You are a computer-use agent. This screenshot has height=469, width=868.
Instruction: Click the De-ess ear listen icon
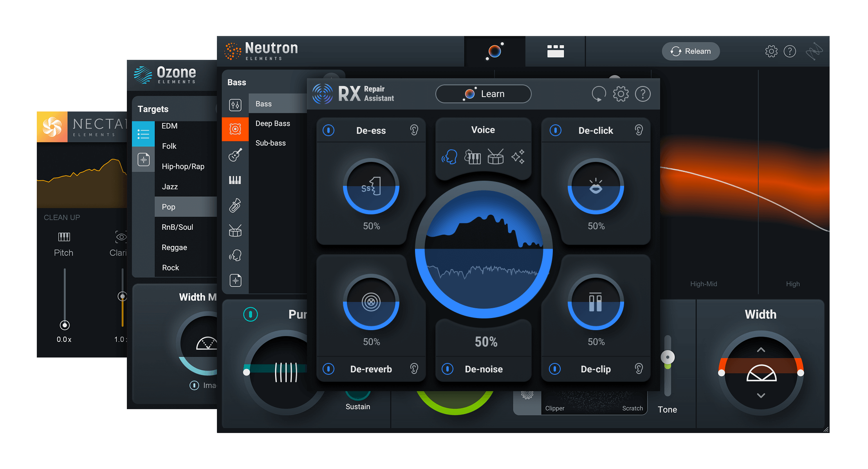[x=414, y=130]
